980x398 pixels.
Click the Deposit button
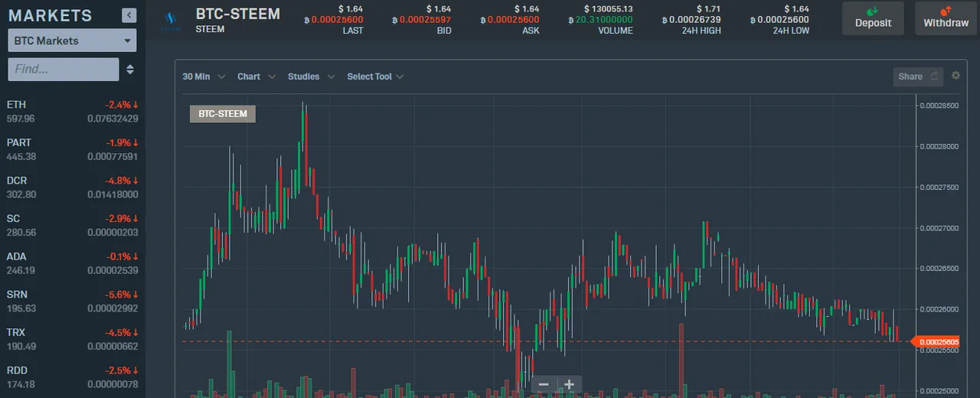coord(874,18)
